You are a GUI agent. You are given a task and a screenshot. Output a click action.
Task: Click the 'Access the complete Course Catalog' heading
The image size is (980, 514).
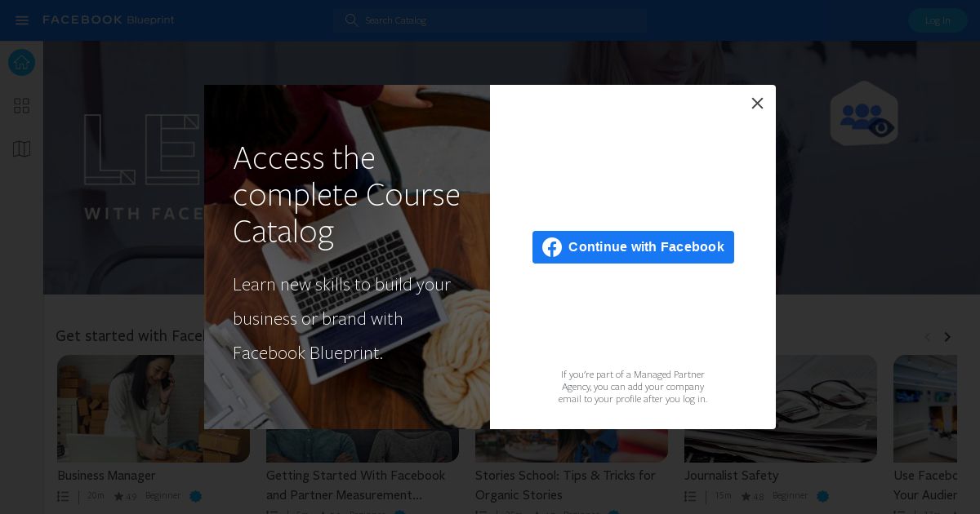point(346,194)
